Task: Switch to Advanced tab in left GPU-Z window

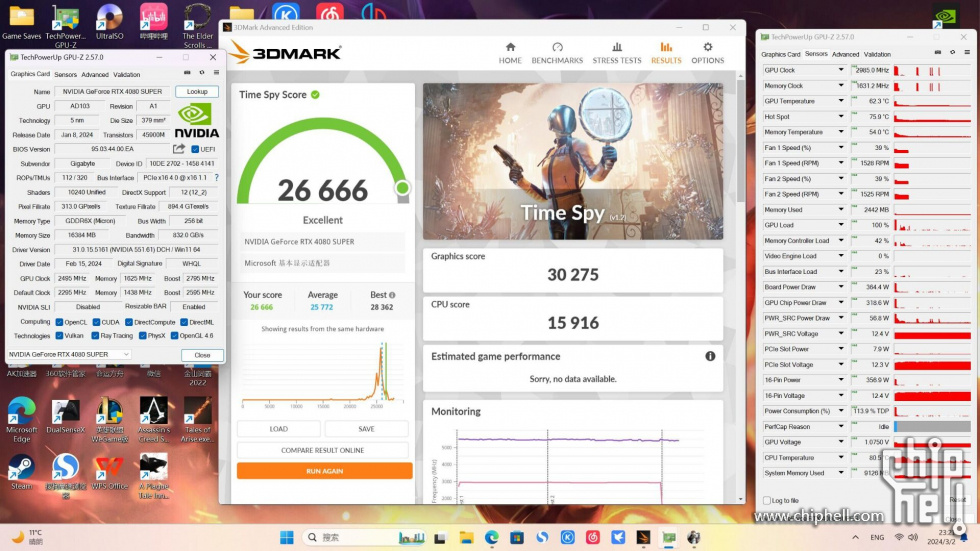Action: 95,74
